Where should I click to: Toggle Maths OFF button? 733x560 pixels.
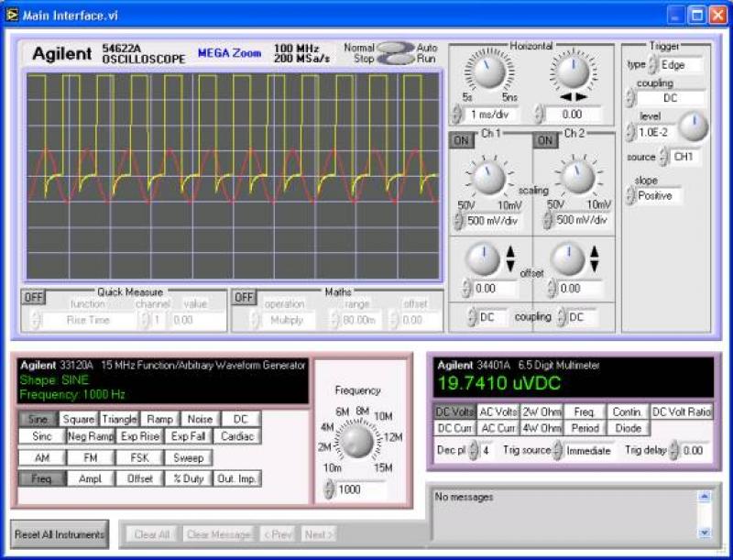point(244,297)
